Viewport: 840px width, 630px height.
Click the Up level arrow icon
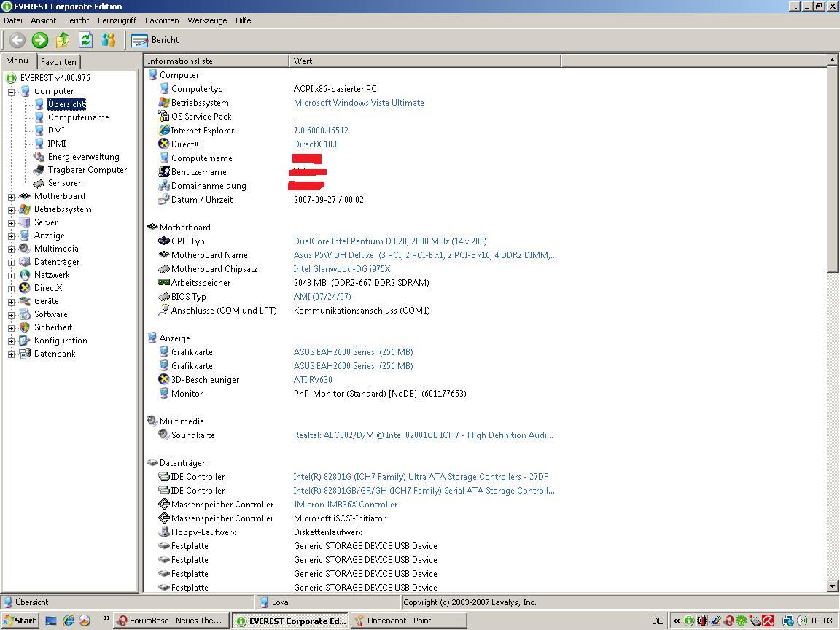[63, 40]
